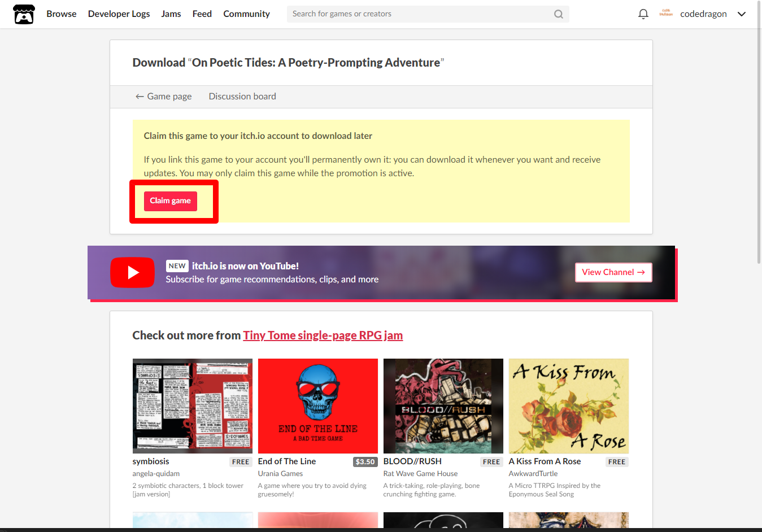762x532 pixels.
Task: Open AwkwardTurtle creator page
Action: point(533,474)
